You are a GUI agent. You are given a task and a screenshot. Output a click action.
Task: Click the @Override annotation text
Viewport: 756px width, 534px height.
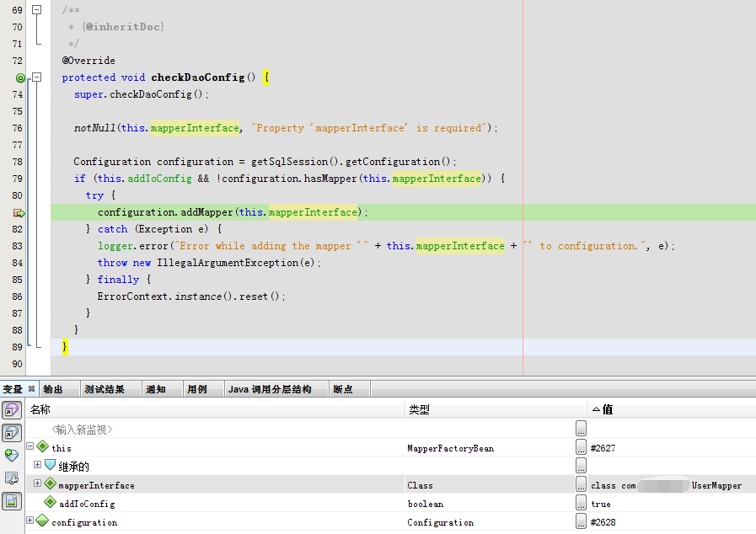point(88,61)
